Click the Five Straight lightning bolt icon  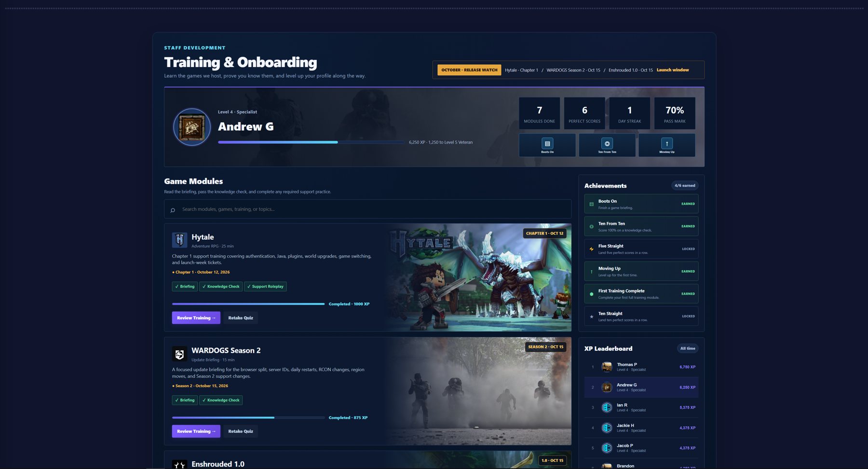pyautogui.click(x=592, y=249)
